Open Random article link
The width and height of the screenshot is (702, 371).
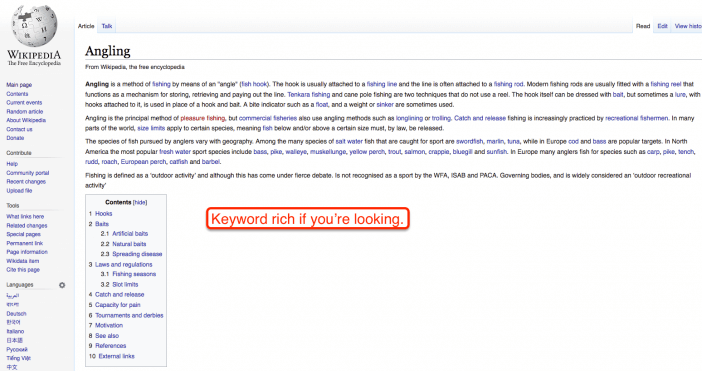[25, 111]
